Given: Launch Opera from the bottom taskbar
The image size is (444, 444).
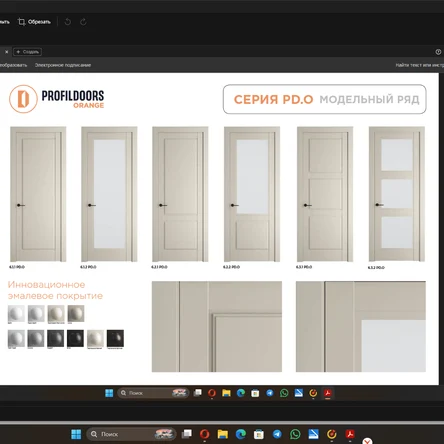Looking at the screenshot, I should (205, 434).
